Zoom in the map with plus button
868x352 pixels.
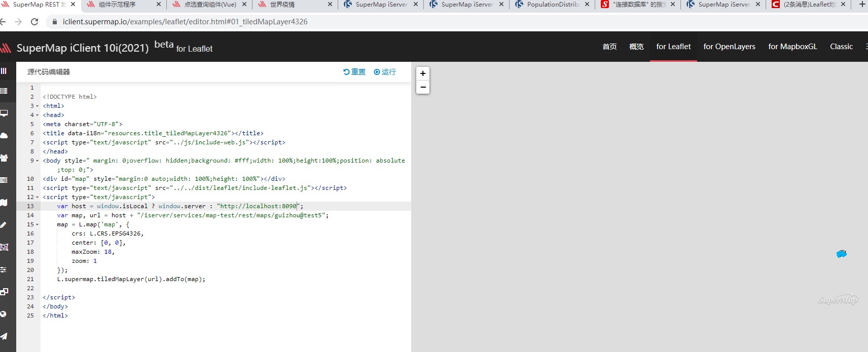[423, 73]
